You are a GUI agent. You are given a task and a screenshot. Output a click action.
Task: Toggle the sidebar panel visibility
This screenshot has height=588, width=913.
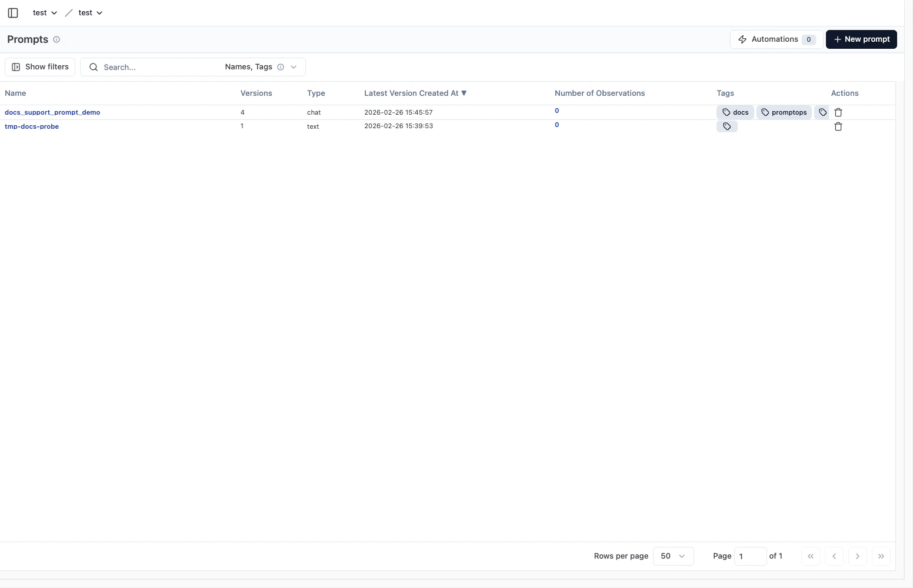point(13,12)
